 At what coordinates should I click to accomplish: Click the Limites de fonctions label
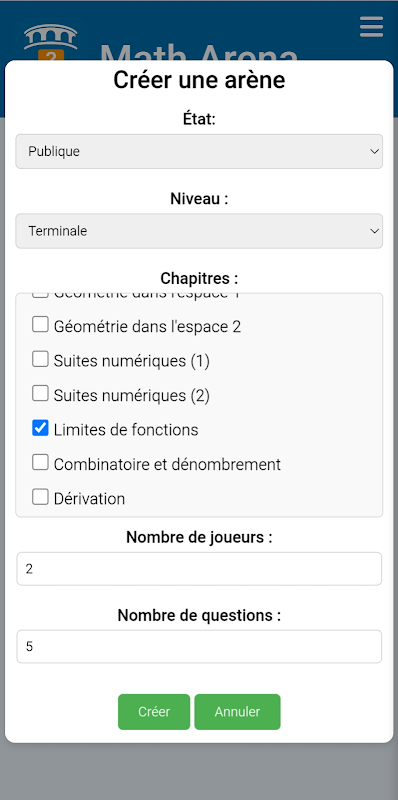(x=126, y=430)
